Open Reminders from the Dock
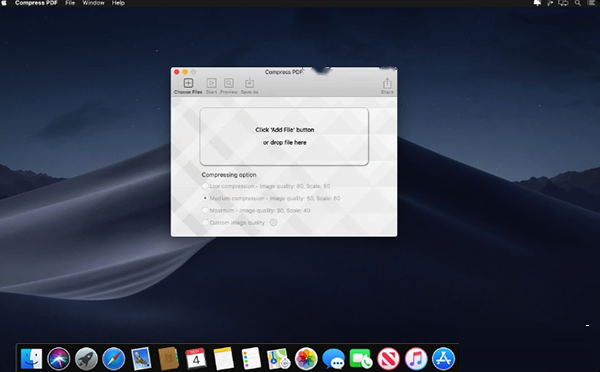600x372 pixels. pos(251,359)
